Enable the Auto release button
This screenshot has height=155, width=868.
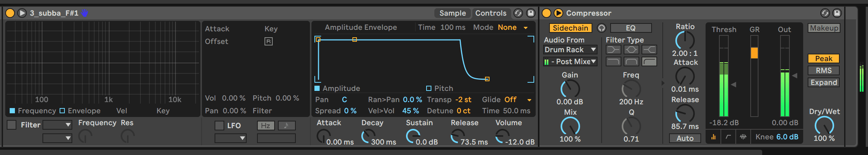pos(685,138)
